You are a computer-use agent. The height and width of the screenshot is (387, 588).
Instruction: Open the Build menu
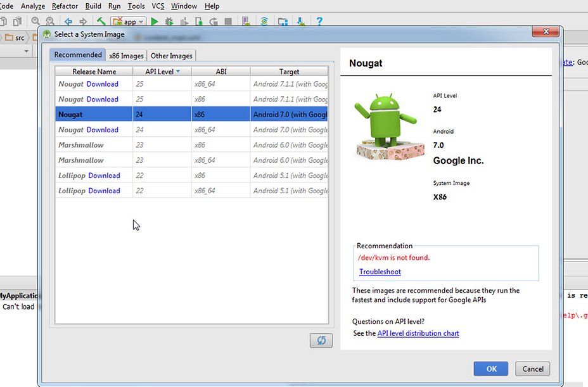(x=93, y=6)
